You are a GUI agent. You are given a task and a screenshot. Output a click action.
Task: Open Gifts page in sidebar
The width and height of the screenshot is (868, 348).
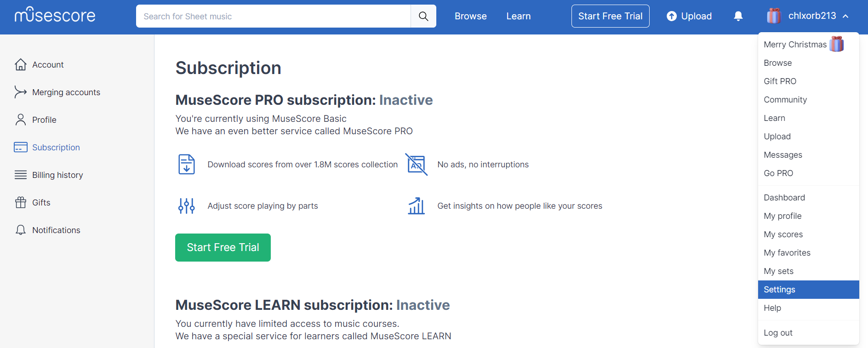[x=41, y=202]
